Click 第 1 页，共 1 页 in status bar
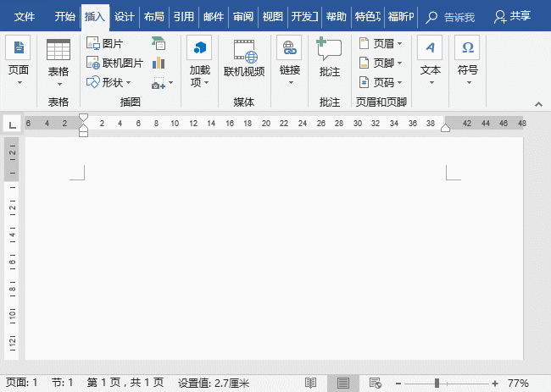 (125, 383)
